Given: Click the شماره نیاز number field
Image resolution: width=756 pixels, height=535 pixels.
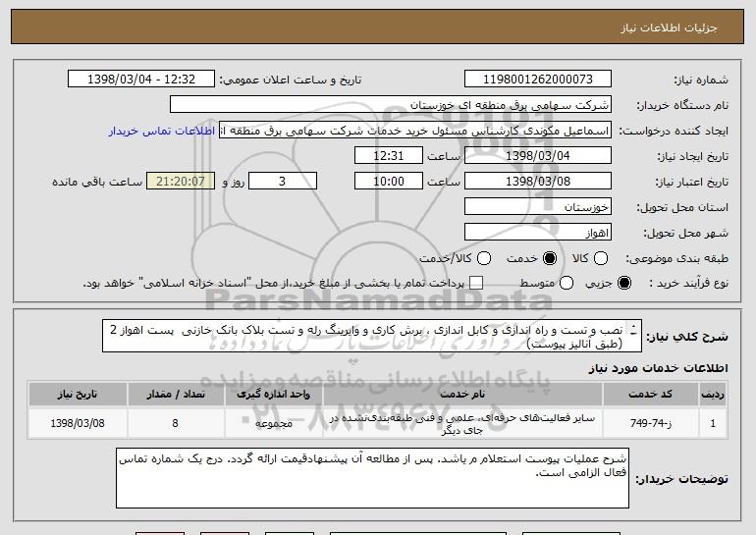Looking at the screenshot, I should click(536, 80).
